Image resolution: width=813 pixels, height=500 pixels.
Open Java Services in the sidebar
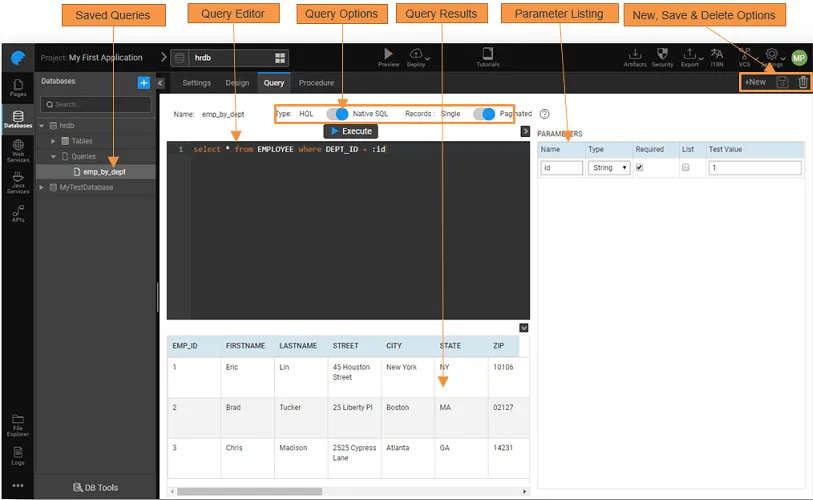[18, 181]
